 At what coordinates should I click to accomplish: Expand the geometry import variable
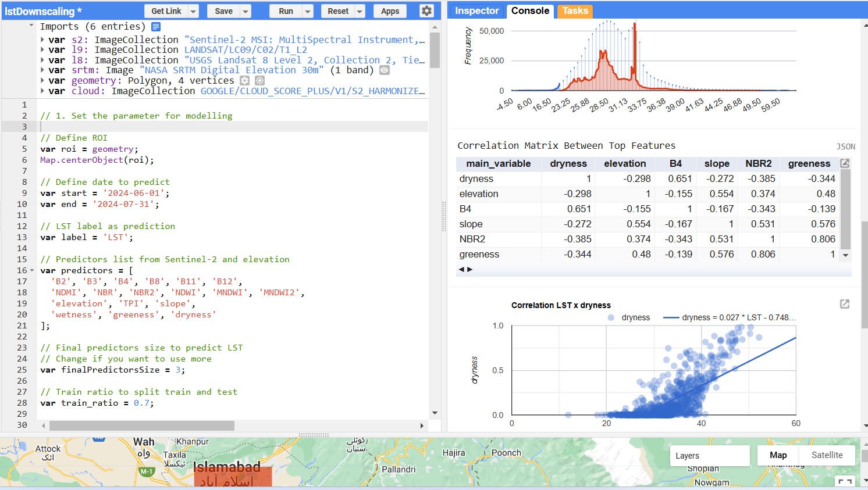point(42,81)
